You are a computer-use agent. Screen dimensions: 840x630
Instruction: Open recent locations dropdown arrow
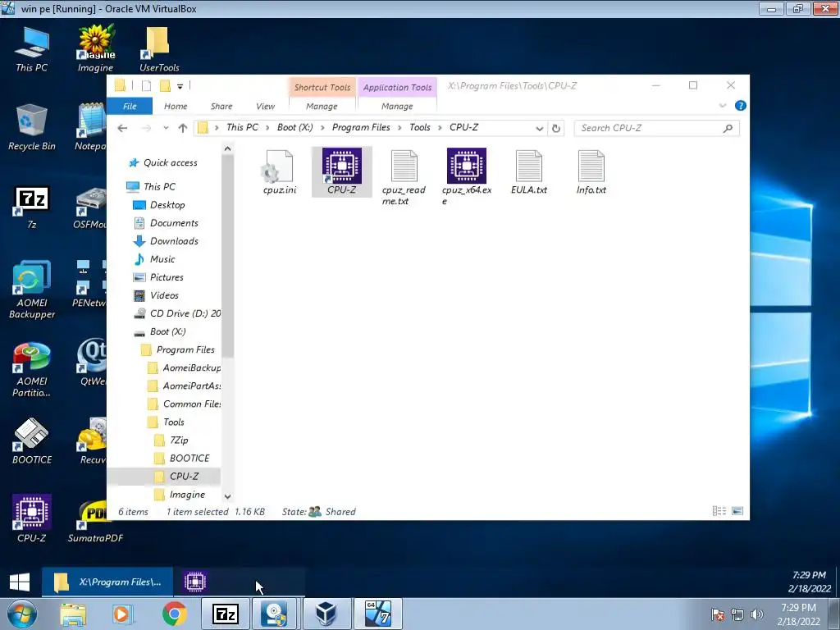(166, 128)
